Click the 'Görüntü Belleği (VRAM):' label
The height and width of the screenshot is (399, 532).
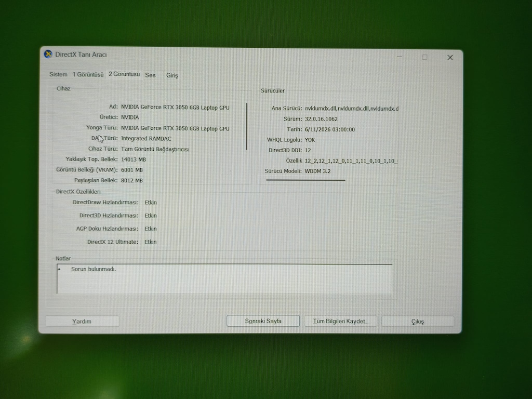[x=87, y=170]
